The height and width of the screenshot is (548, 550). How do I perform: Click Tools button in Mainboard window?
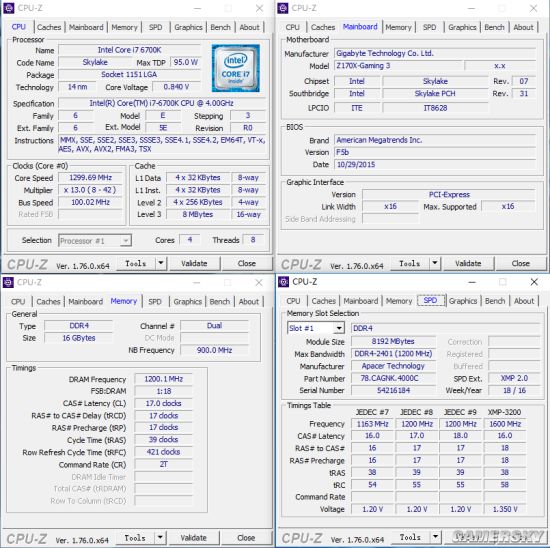(410, 263)
